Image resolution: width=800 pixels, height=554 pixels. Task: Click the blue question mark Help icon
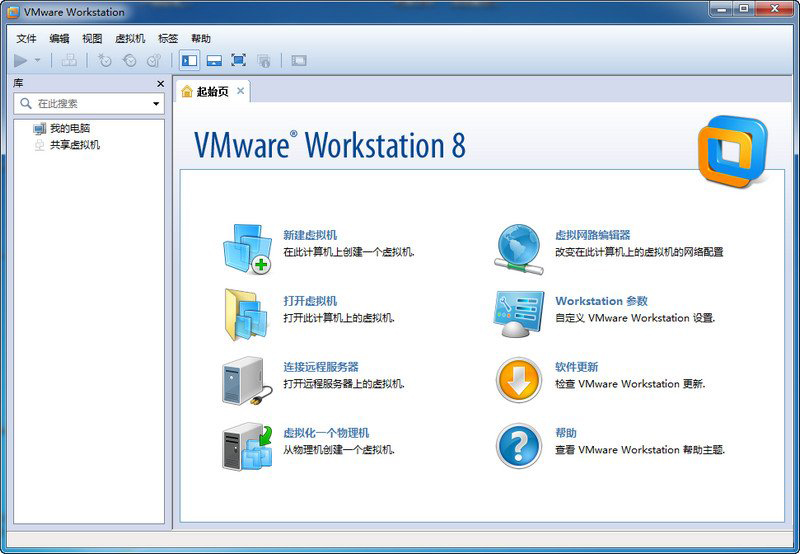pyautogui.click(x=519, y=446)
